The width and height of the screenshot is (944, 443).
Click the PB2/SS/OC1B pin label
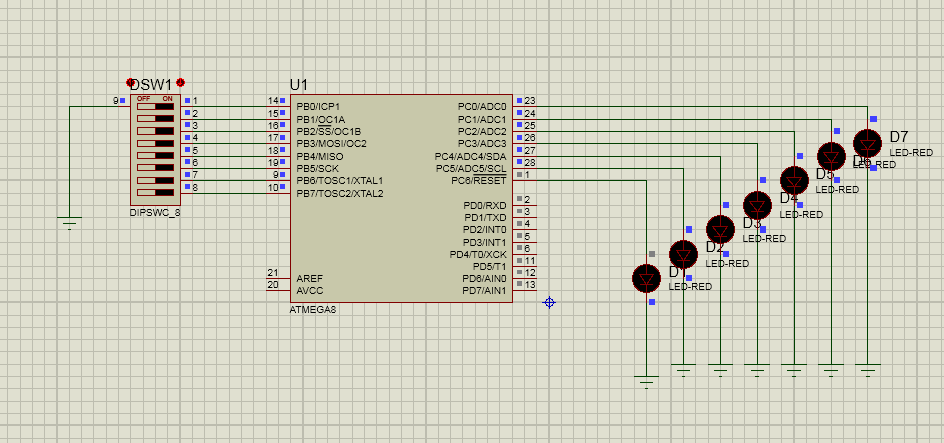pyautogui.click(x=328, y=131)
